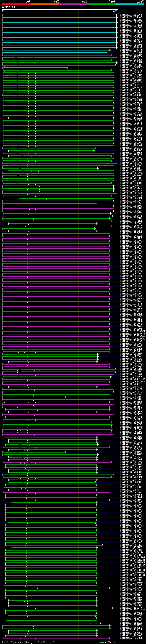The height and width of the screenshot is (644, 146).
Task: Select hit label UniRef100_A9V3A0
Action: (131, 374)
